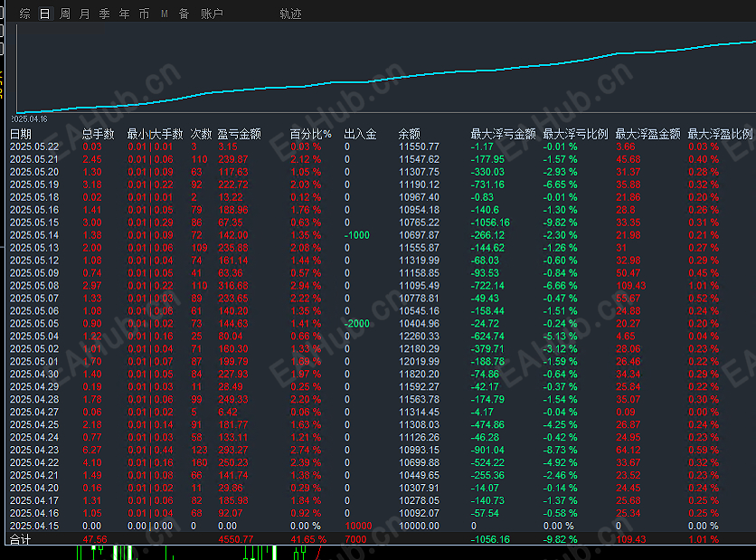Image resolution: width=756 pixels, height=560 pixels.
Task: Click the 余额 column header
Action: coord(410,134)
